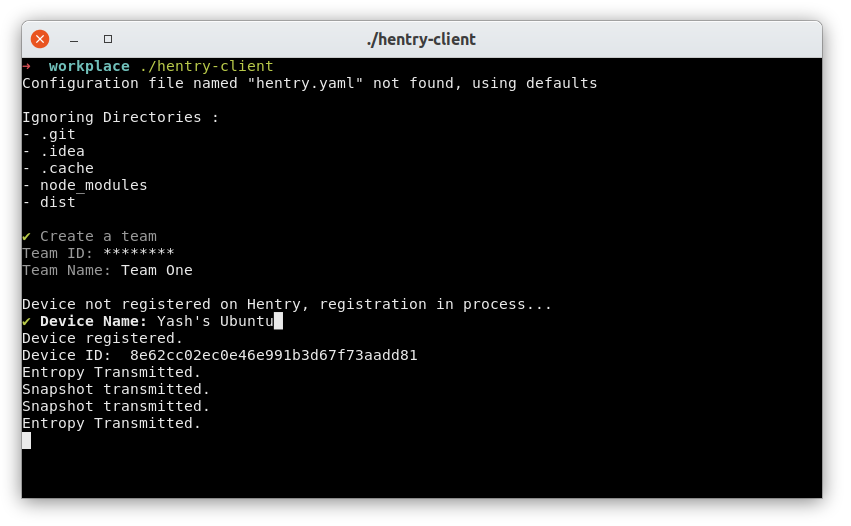This screenshot has height=526, width=851.
Task: Click the 'Device registered.' line
Action: (x=103, y=338)
